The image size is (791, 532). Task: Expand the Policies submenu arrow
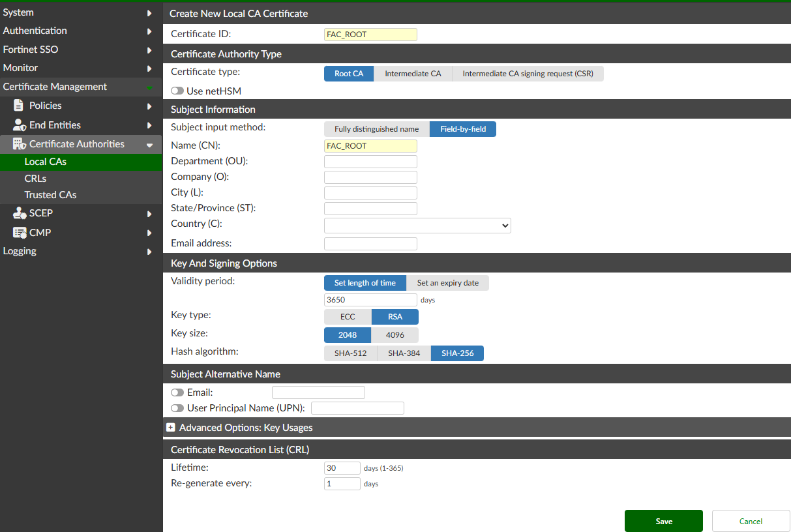click(149, 106)
